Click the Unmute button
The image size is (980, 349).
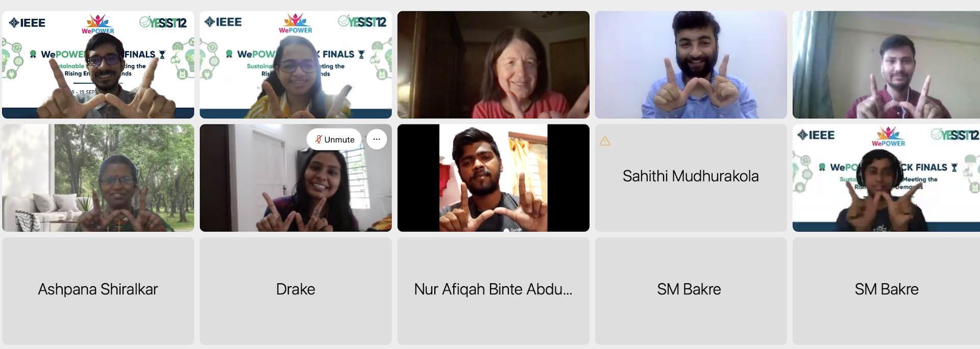(x=334, y=139)
